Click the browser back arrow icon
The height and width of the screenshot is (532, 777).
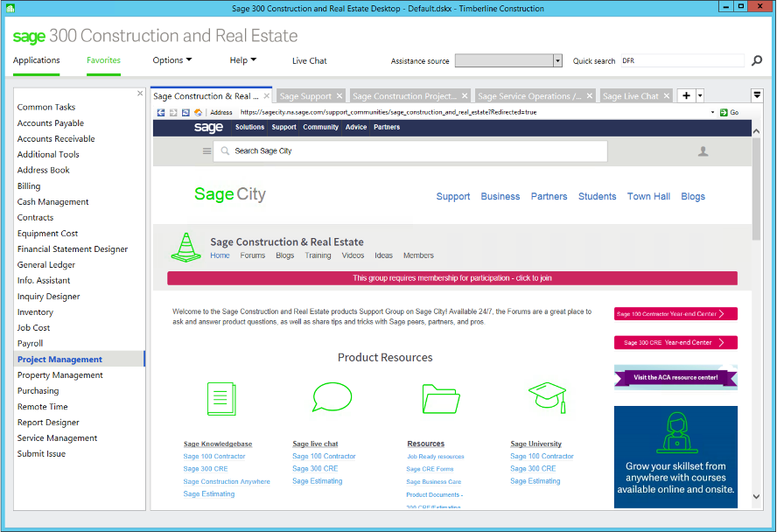[x=161, y=113]
